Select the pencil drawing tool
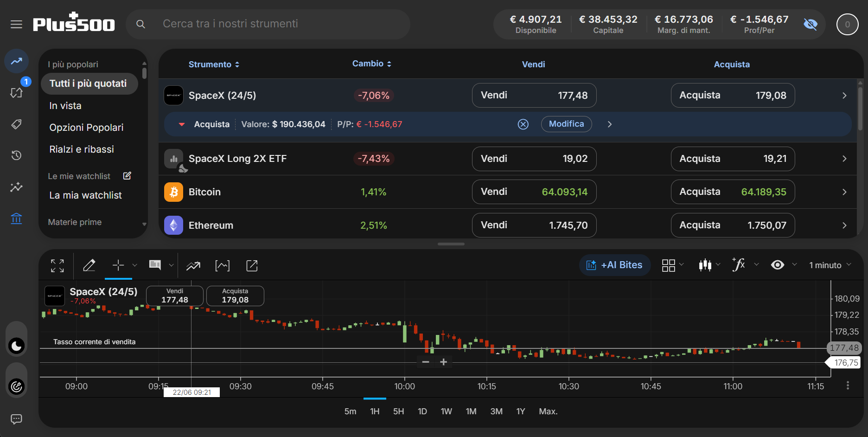Viewport: 868px width, 437px height. [x=89, y=265]
